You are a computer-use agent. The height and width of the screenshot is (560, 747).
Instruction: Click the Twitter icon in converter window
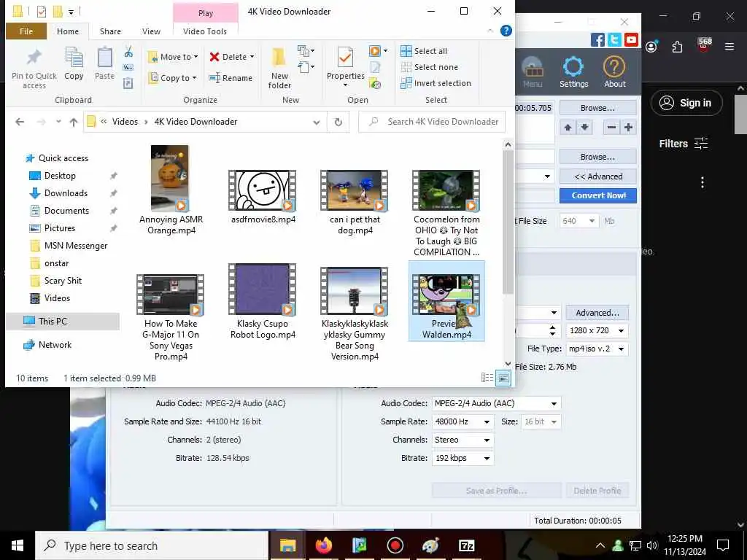(x=614, y=39)
